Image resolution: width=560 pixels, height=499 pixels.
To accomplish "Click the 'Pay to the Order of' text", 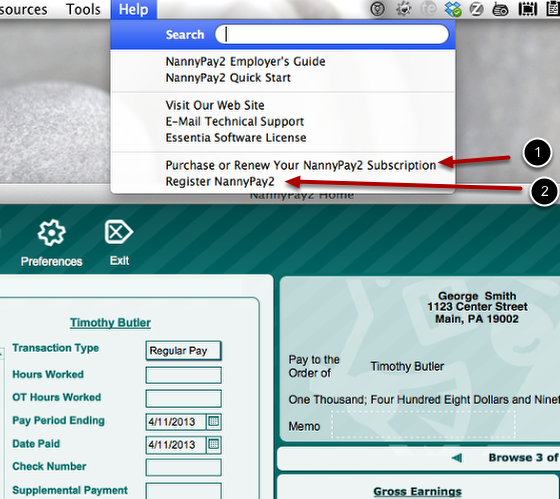I will pos(314,366).
